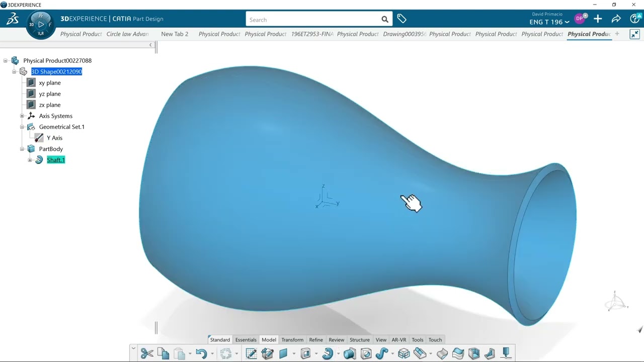Screen dimensions: 644x362
Task: Click the collapse view arrows icon
Action: pyautogui.click(x=634, y=34)
